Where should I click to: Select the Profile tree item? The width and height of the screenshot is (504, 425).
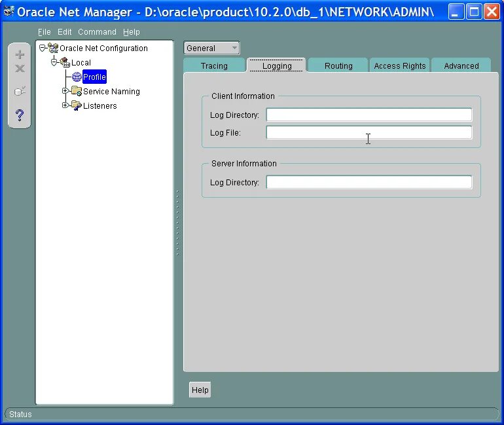[x=94, y=77]
